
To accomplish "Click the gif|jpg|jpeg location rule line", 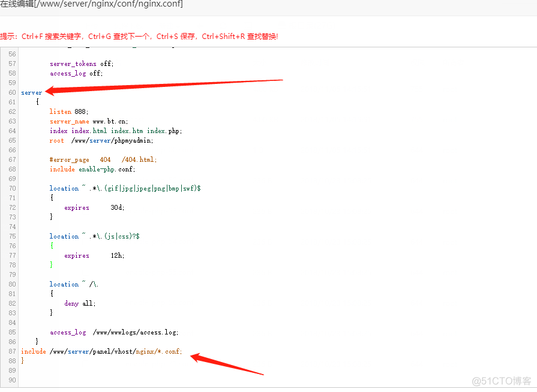I will coord(125,188).
